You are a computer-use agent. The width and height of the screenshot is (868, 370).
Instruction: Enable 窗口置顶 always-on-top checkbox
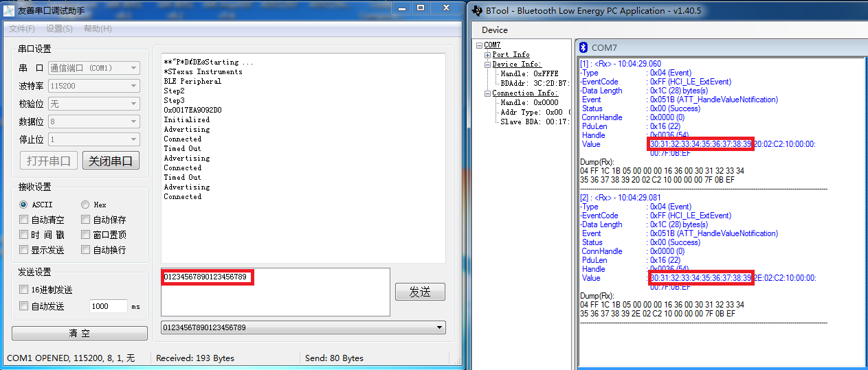click(85, 235)
